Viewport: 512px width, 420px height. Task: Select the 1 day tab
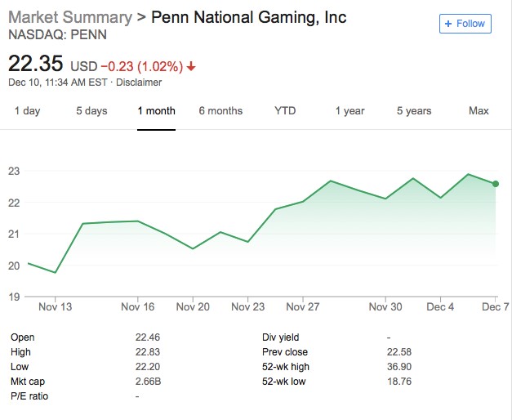(27, 111)
